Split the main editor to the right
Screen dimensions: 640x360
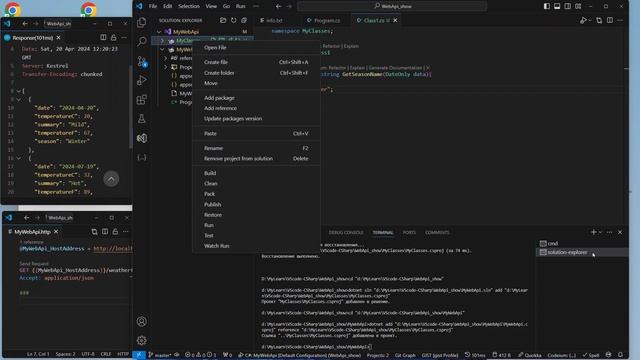(x=609, y=20)
